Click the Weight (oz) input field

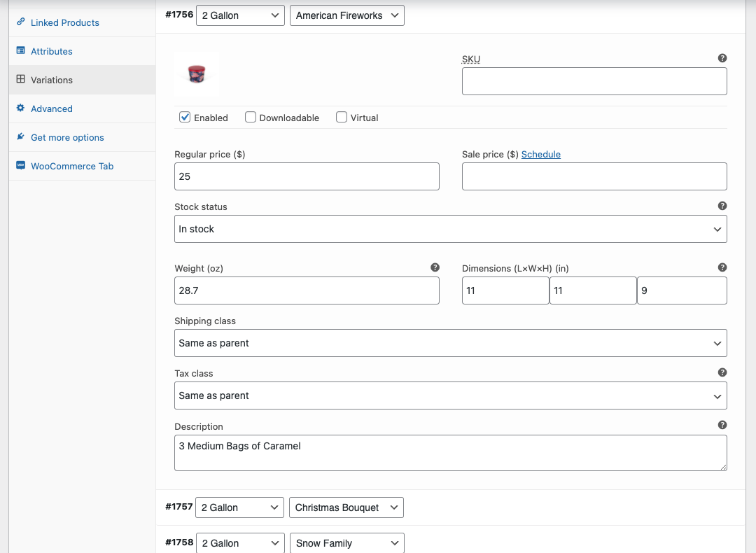coord(307,290)
